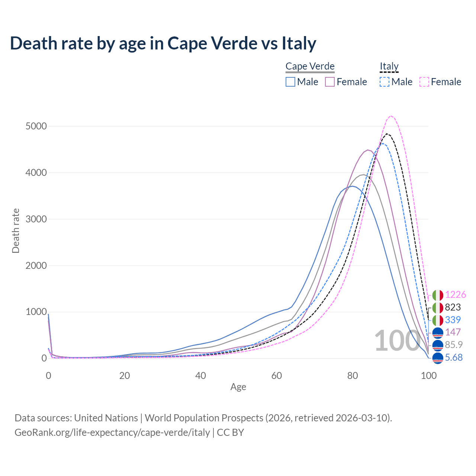Click the Age x-axis title

coord(238,387)
